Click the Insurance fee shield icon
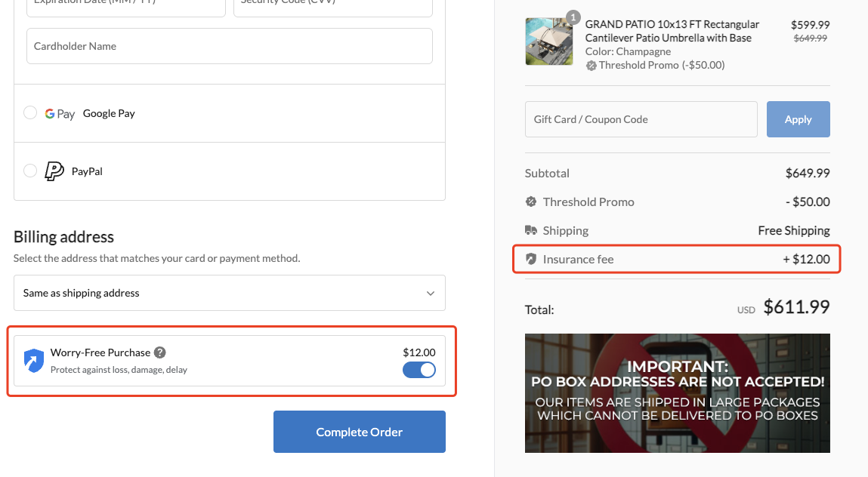 pyautogui.click(x=531, y=259)
